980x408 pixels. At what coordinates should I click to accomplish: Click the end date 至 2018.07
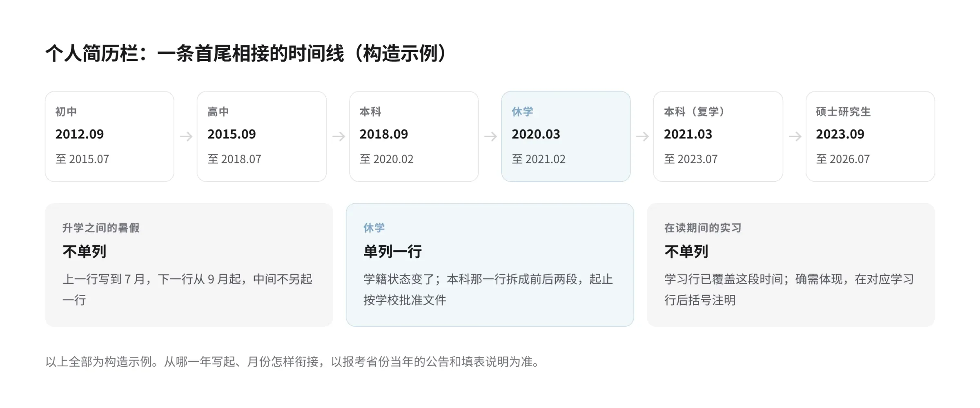point(234,159)
